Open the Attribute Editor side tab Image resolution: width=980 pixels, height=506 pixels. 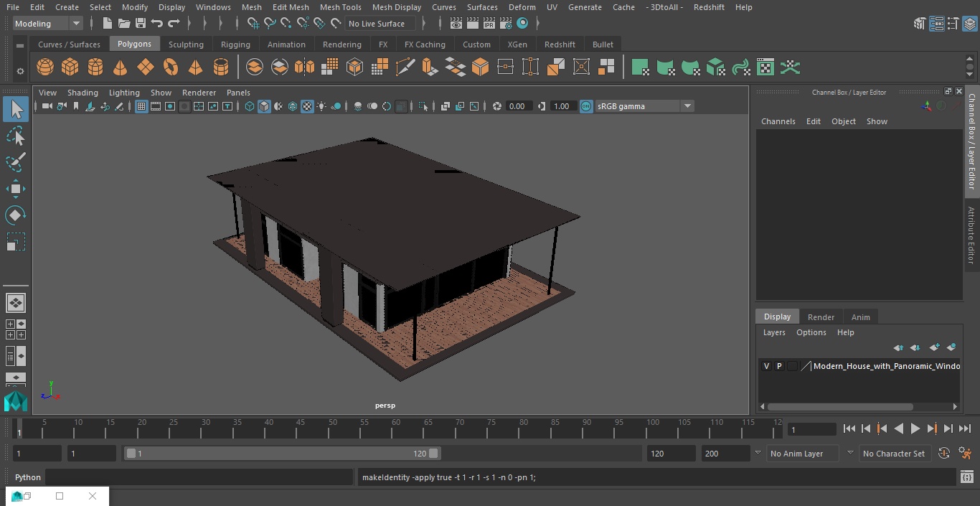(971, 235)
